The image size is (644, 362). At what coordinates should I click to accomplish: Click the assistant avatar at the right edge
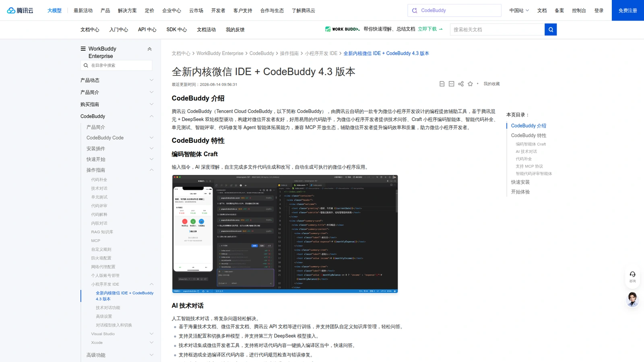coord(632,300)
